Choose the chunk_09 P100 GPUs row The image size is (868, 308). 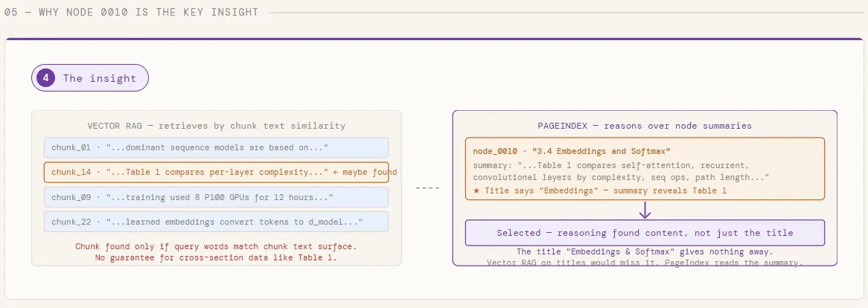click(x=216, y=197)
